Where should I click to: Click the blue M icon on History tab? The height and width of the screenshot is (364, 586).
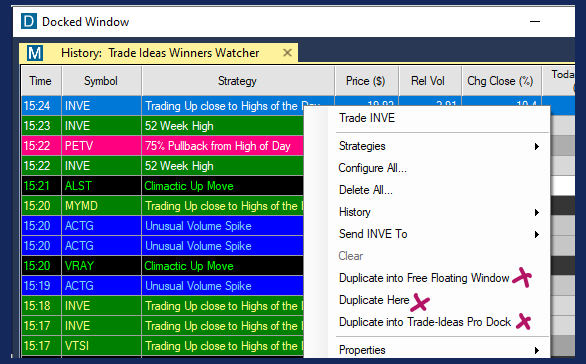(35, 53)
